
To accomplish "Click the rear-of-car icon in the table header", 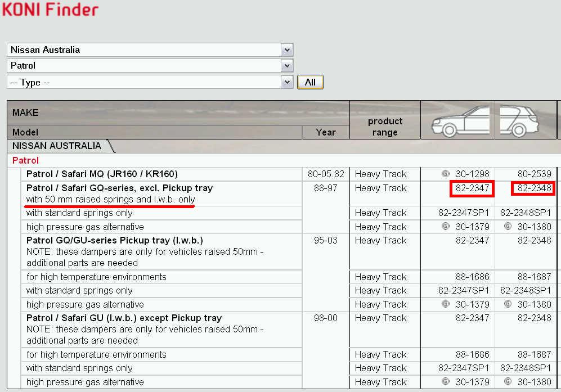I will tap(519, 121).
